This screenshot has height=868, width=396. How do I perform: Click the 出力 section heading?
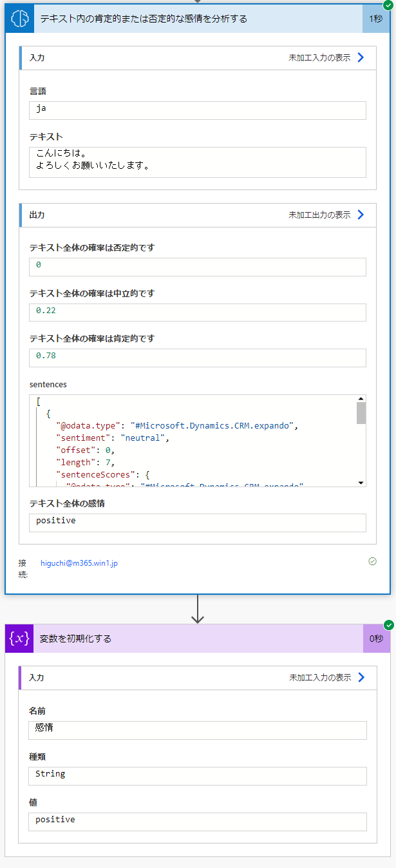37,215
